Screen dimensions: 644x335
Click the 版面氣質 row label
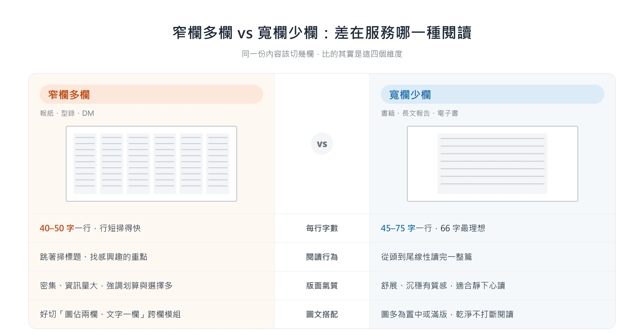tap(322, 286)
